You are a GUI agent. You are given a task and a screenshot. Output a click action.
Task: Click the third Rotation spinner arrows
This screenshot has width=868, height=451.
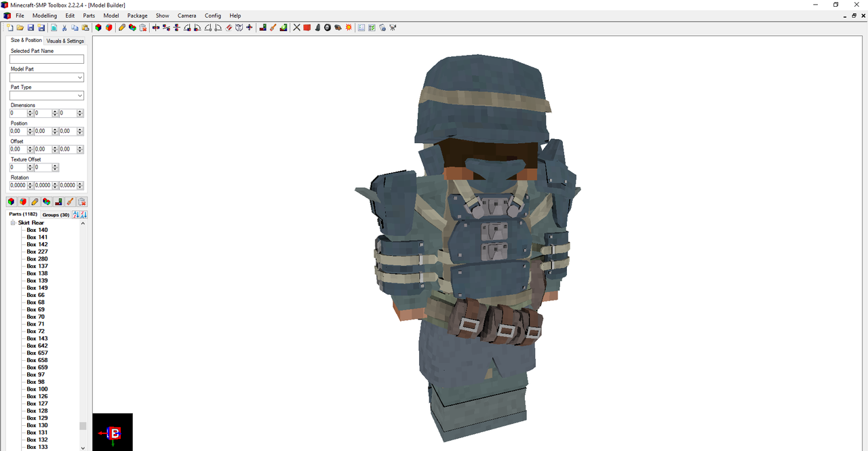(81, 185)
